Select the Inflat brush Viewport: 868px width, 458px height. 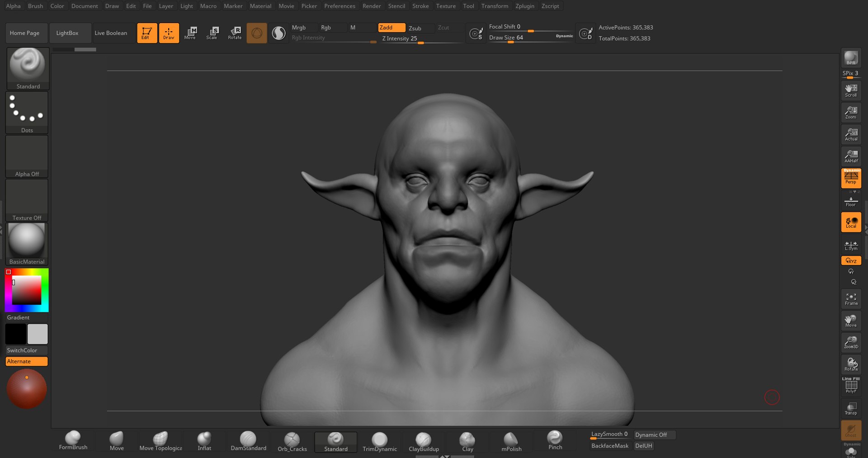(x=204, y=441)
